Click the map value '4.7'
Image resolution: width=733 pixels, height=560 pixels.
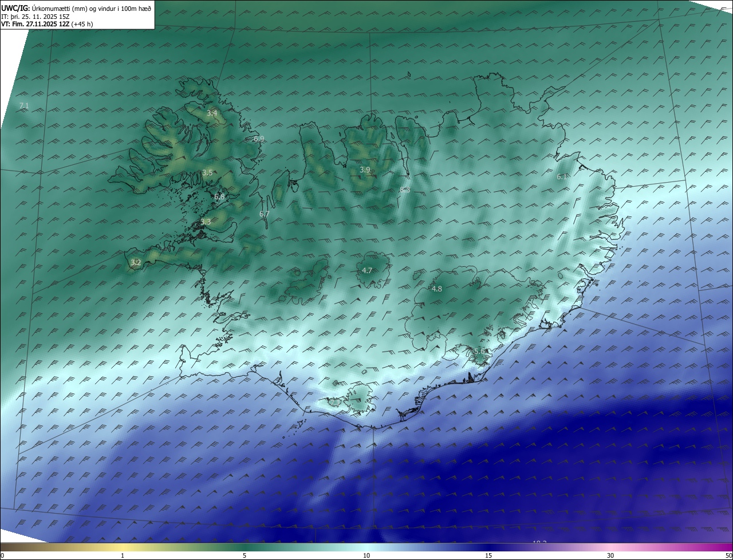coord(367,270)
